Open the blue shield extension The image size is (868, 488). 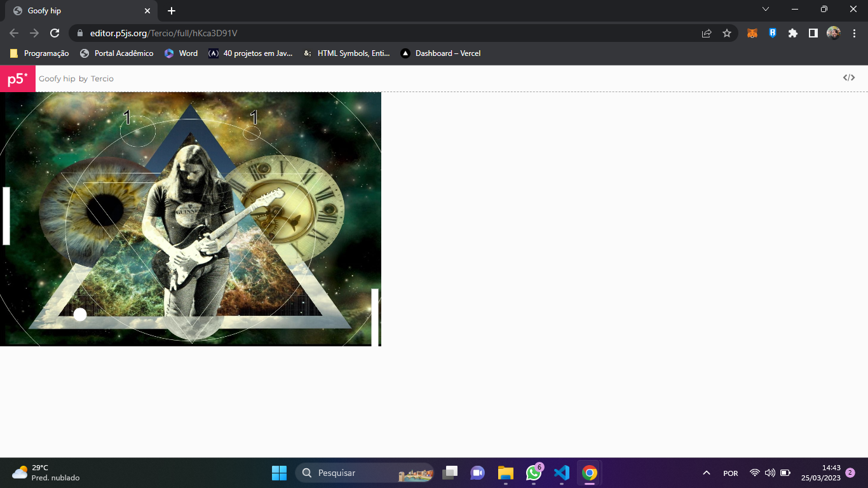coord(773,33)
